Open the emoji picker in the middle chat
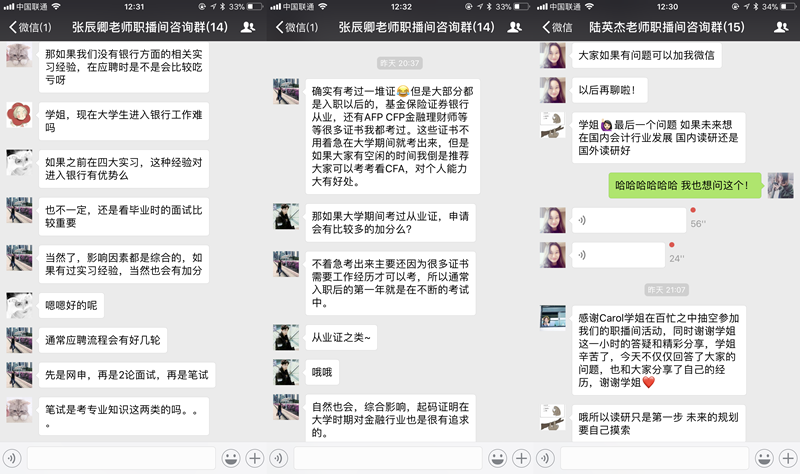Viewport: 800px width, 474px height. point(496,458)
